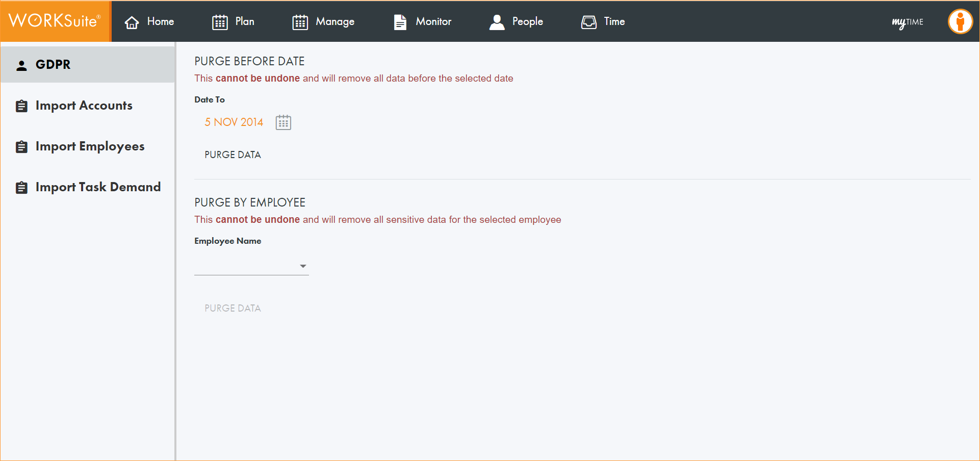
Task: Click the Import Accounts clipboard icon
Action: (21, 106)
